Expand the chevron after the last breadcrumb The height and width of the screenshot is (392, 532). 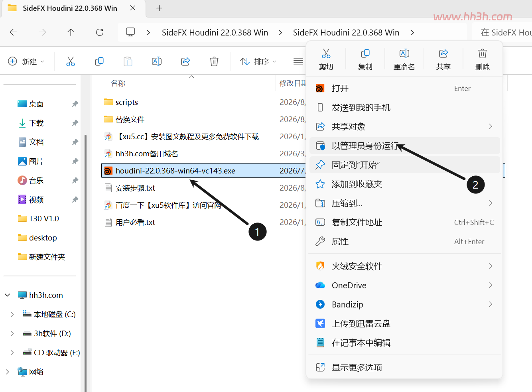[x=412, y=33]
